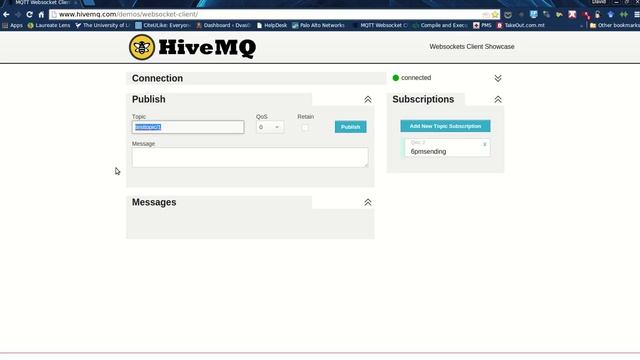The height and width of the screenshot is (360, 640).
Task: Open the QoS dropdown
Action: (270, 127)
